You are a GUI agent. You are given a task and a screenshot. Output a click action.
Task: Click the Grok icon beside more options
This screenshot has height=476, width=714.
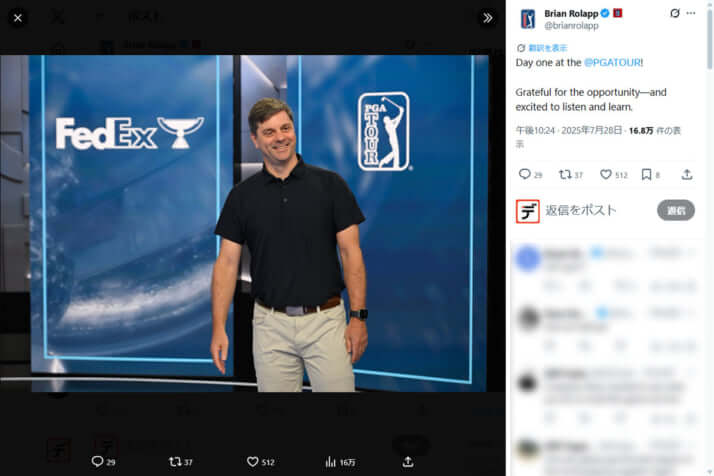coord(674,13)
